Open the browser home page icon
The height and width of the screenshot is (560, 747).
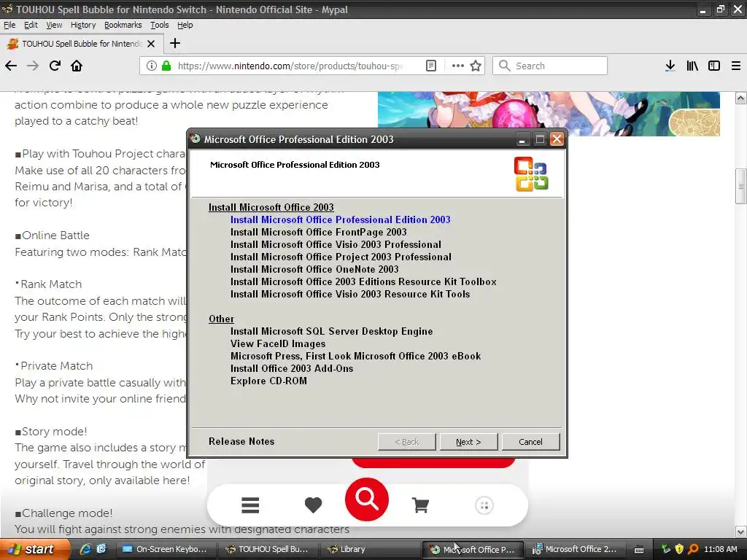coord(77,66)
